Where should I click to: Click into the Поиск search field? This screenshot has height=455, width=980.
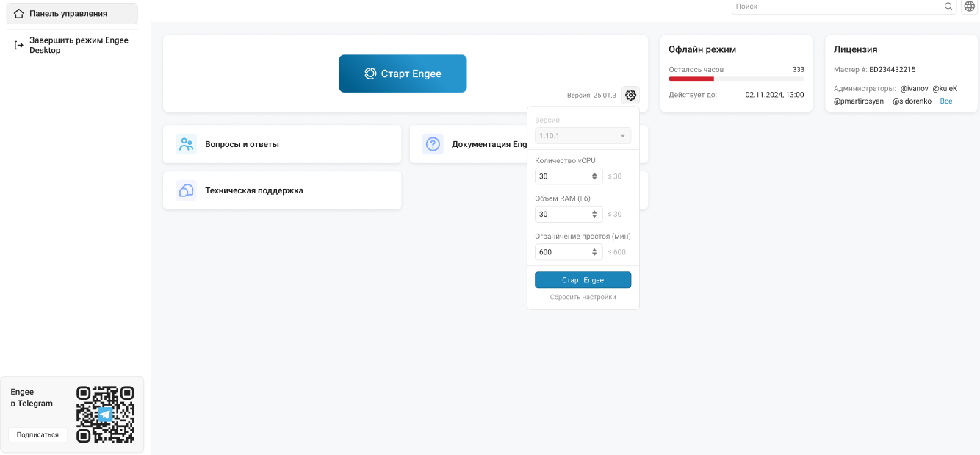tap(837, 7)
